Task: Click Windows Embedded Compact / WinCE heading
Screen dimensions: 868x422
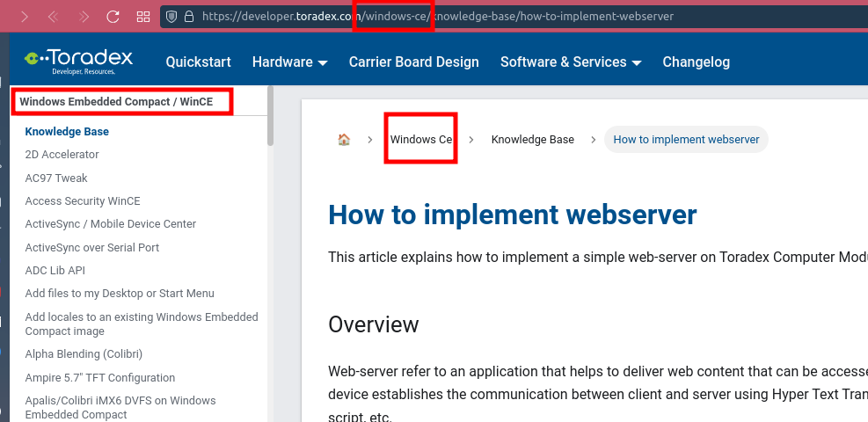Action: point(116,102)
